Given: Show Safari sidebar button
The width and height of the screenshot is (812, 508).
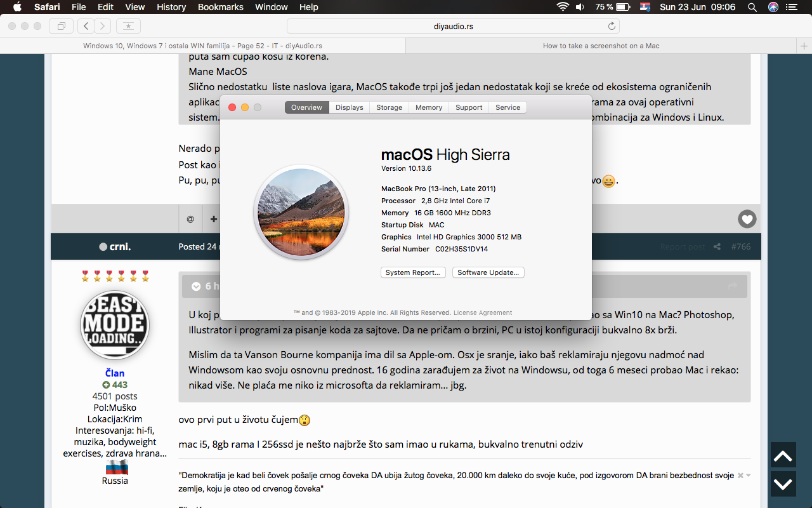Looking at the screenshot, I should click(62, 26).
